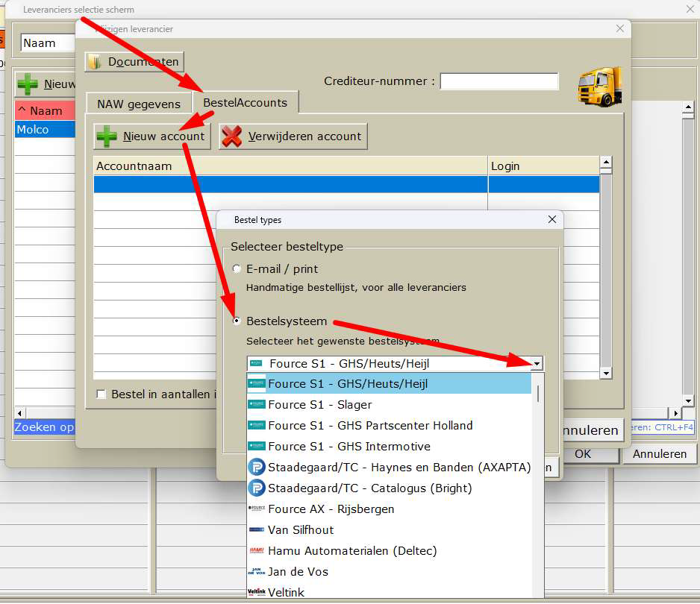Click the Documenten button

[x=134, y=62]
